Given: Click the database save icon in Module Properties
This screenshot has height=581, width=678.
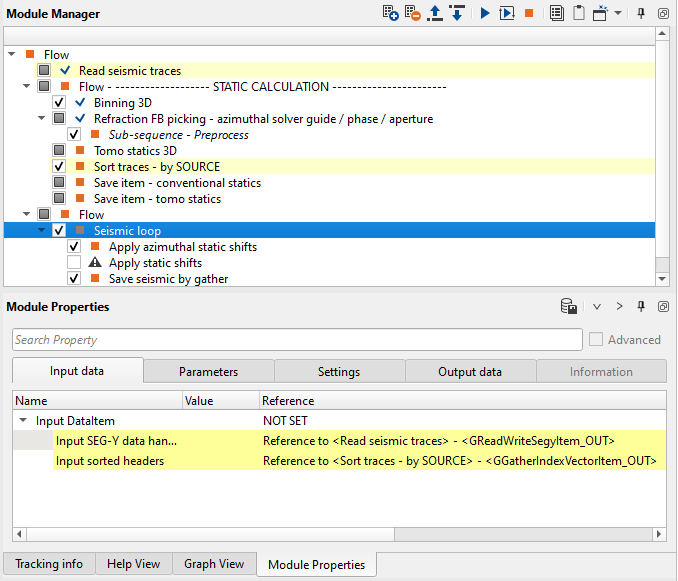Looking at the screenshot, I should (x=568, y=307).
